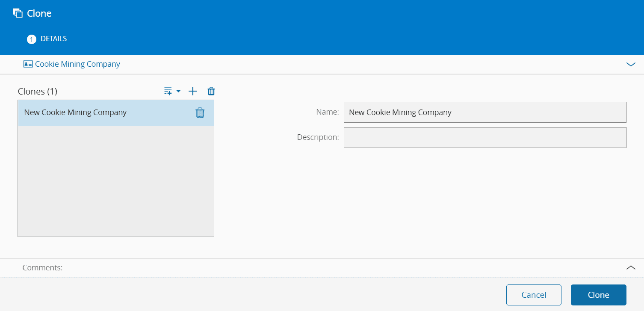The height and width of the screenshot is (311, 644).
Task: Click the Clones (1) heading
Action: (38, 92)
